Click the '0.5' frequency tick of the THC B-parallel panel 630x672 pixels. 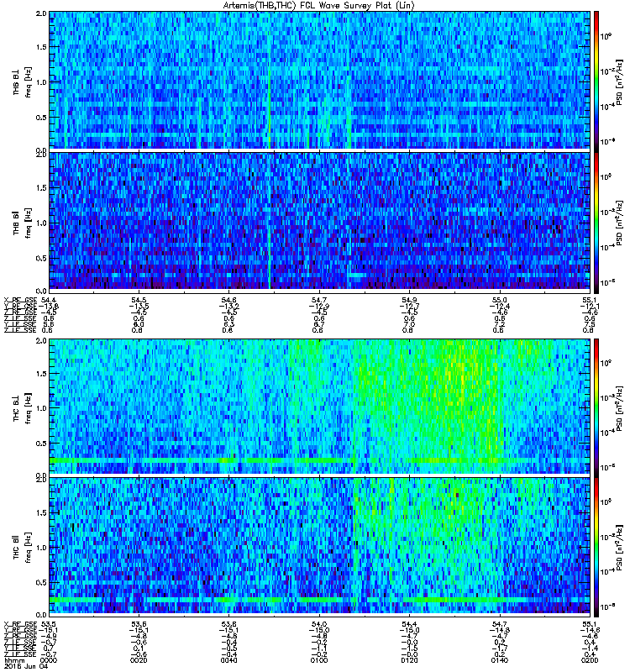click(41, 582)
